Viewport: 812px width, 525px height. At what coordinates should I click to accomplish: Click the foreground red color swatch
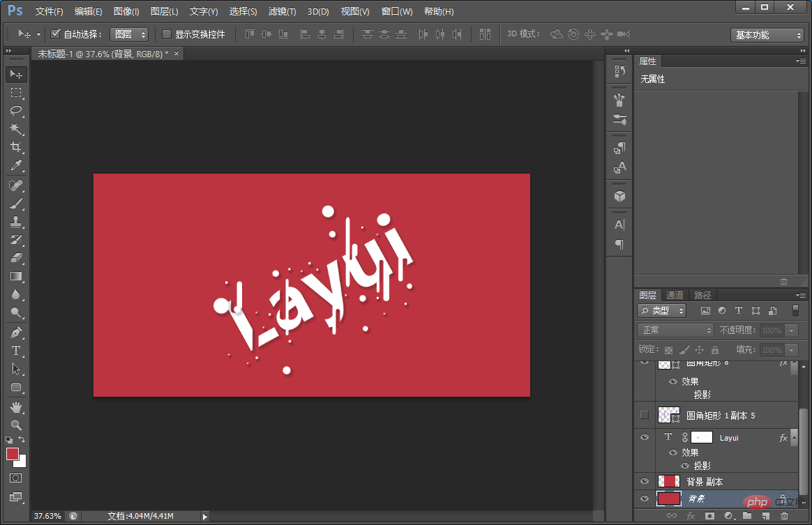pos(13,454)
